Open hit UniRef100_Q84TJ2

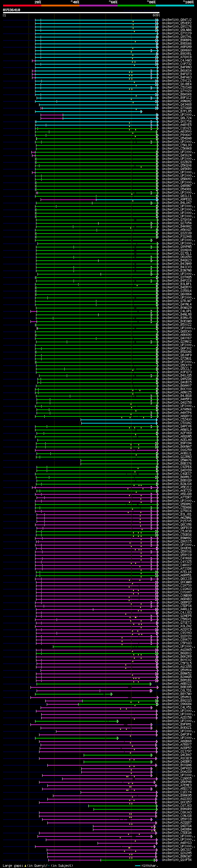177,20
